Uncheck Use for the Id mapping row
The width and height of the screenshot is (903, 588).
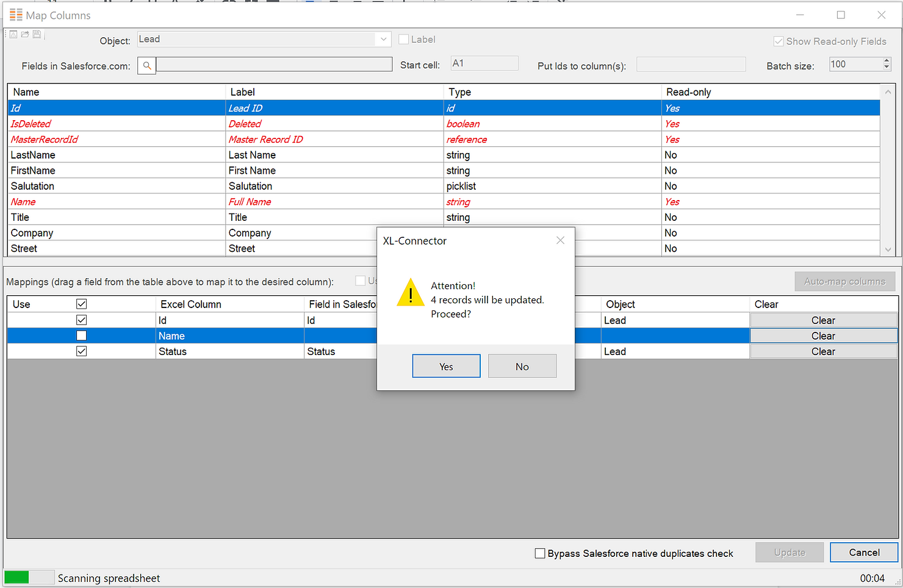(81, 320)
